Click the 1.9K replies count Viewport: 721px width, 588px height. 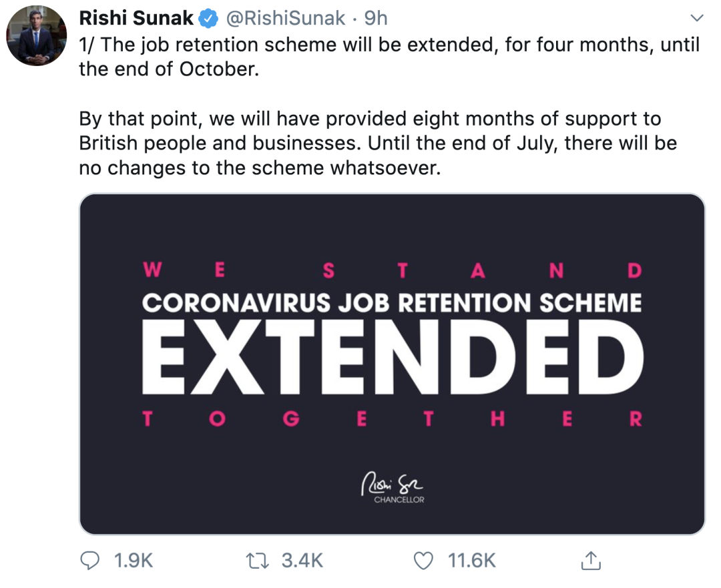click(x=134, y=561)
